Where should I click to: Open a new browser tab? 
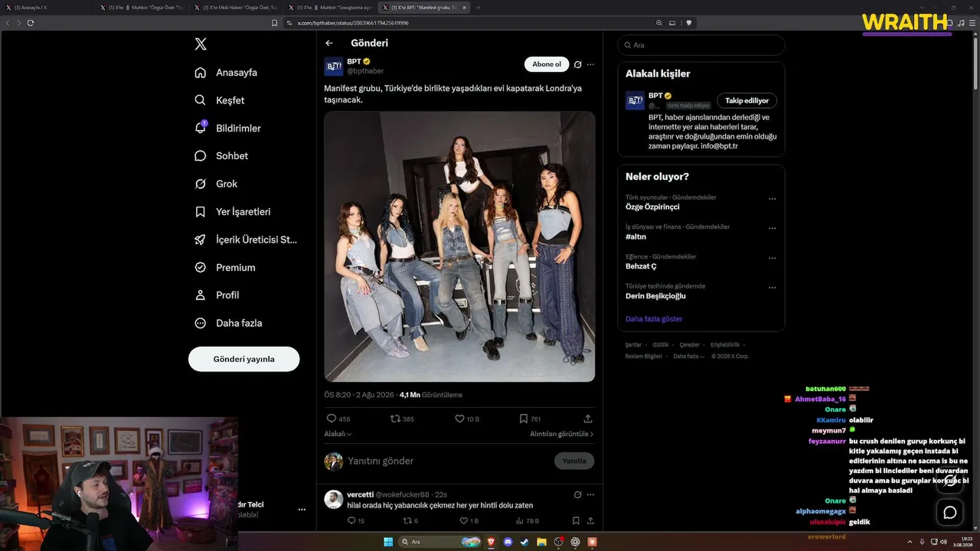pyautogui.click(x=479, y=8)
